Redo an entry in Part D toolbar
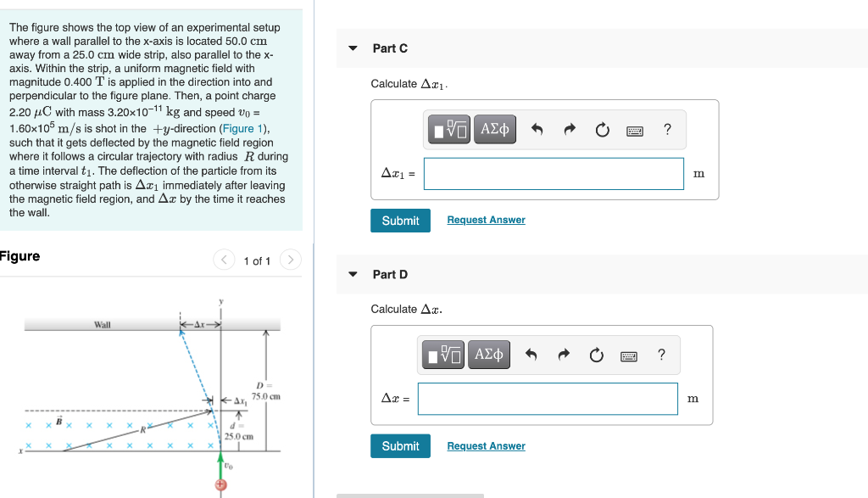 click(564, 355)
